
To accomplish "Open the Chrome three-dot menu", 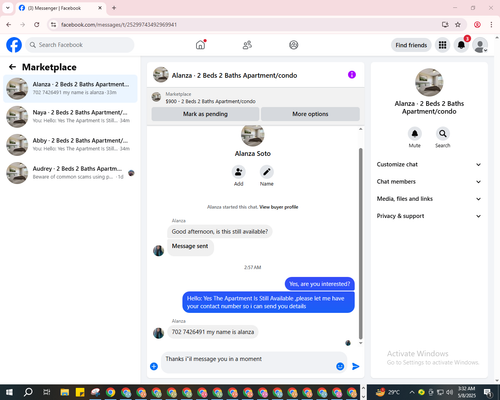I will pyautogui.click(x=491, y=25).
